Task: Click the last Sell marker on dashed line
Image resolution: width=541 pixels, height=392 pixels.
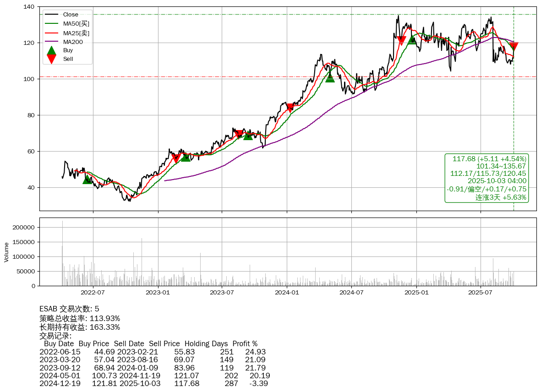Action: pos(514,46)
